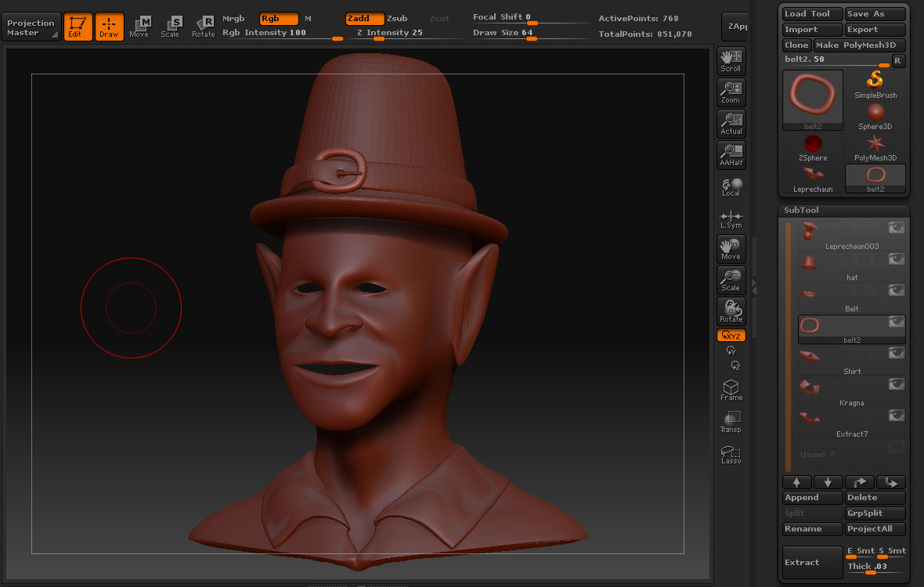Click the AAHalf view icon
This screenshot has height=587, width=924.
click(731, 154)
